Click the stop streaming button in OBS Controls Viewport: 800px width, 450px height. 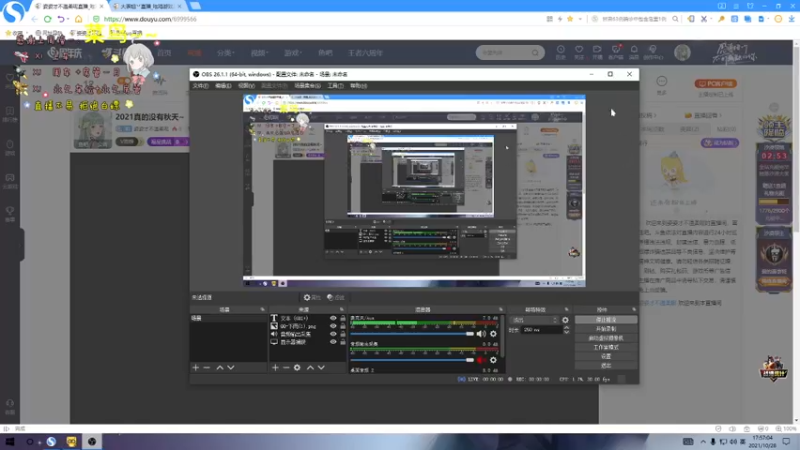606,320
